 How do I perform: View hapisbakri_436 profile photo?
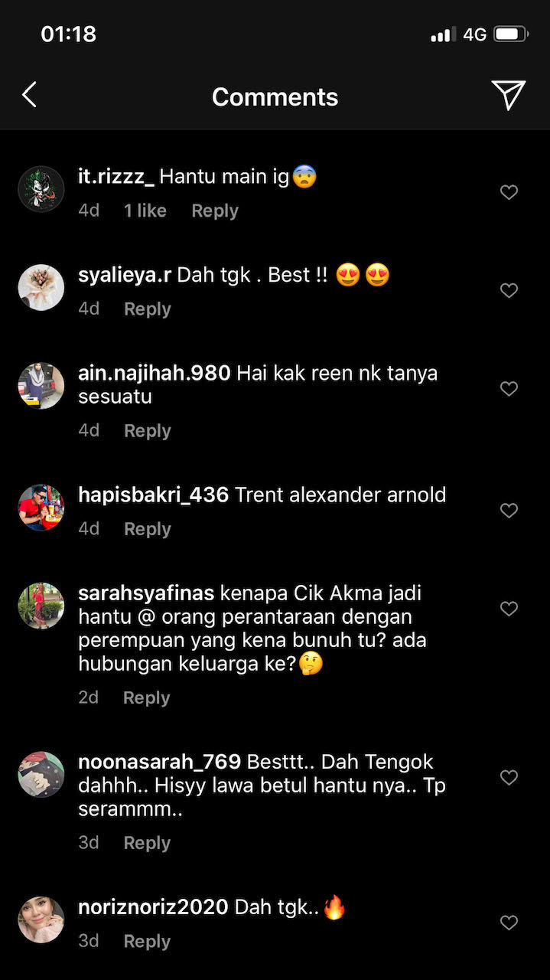pos(41,507)
